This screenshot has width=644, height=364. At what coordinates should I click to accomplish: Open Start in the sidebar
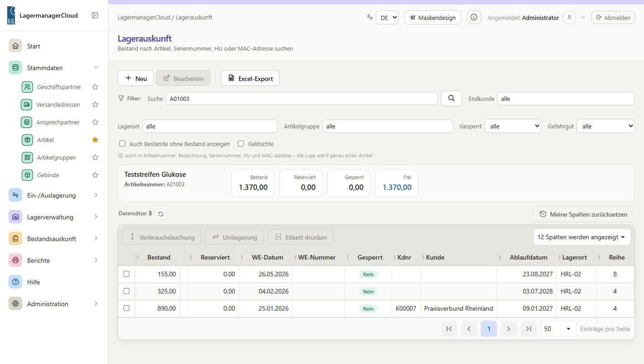click(x=54, y=46)
